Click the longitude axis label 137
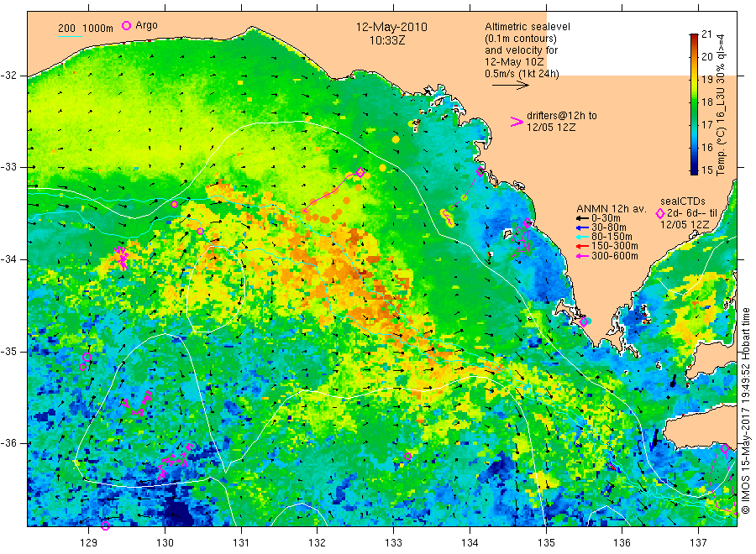 [x=699, y=543]
